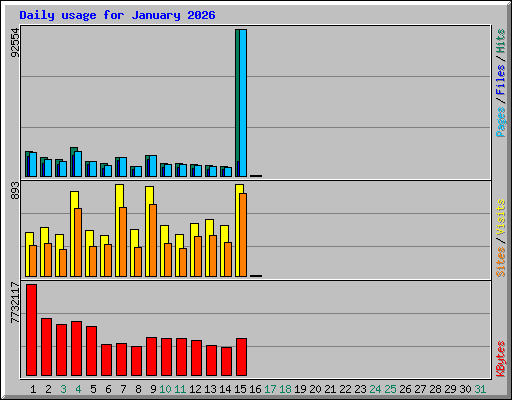
Task: Click day label 19 on the axis
Action: tap(300, 389)
